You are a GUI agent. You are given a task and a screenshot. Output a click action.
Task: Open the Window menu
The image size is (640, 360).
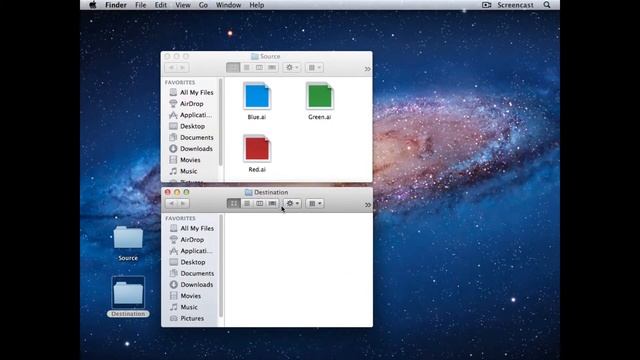pos(228,5)
